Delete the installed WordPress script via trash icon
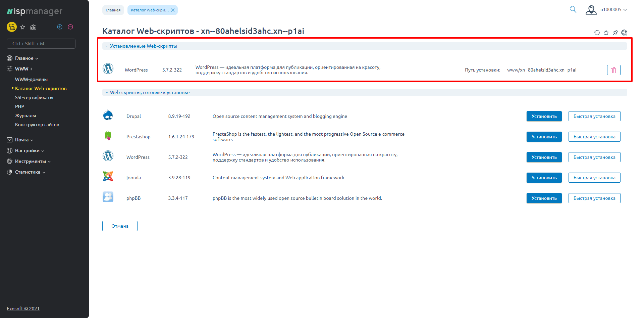This screenshot has height=318, width=644. pyautogui.click(x=613, y=70)
